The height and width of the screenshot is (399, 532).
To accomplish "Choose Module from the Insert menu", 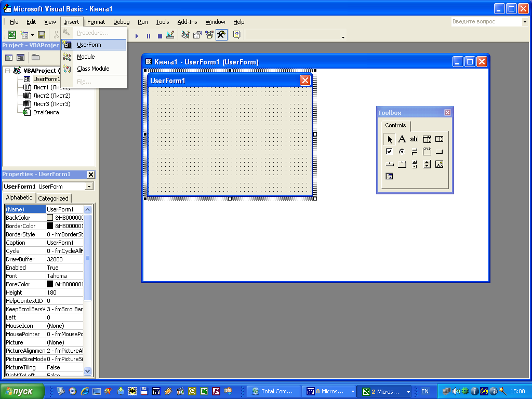I will pos(94,57).
